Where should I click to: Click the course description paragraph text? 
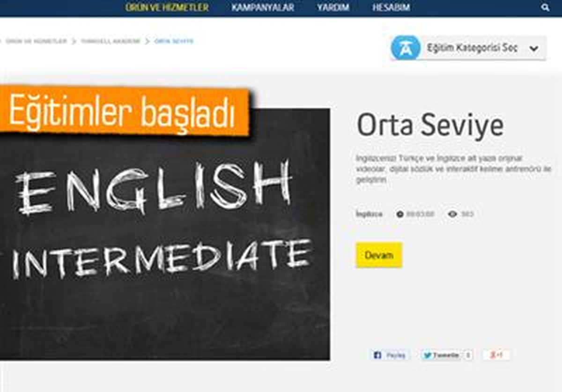(x=453, y=169)
